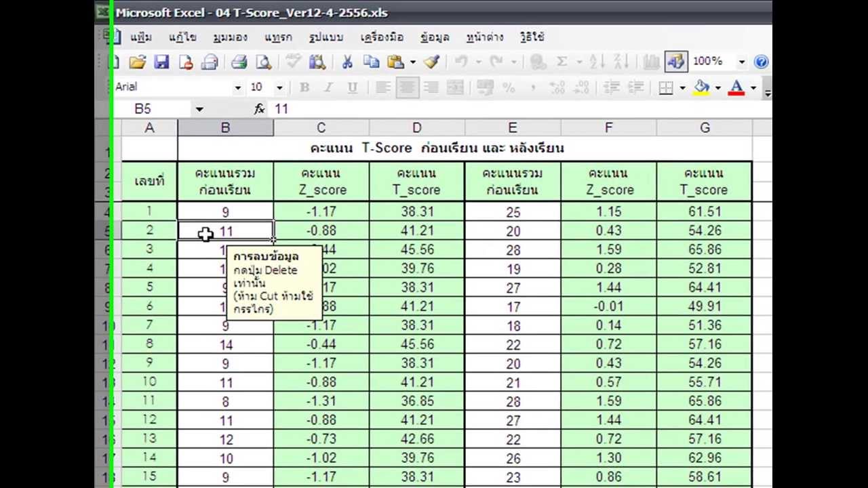Viewport: 868px width, 488px height.
Task: Apply Percent style icon
Action: click(x=509, y=87)
